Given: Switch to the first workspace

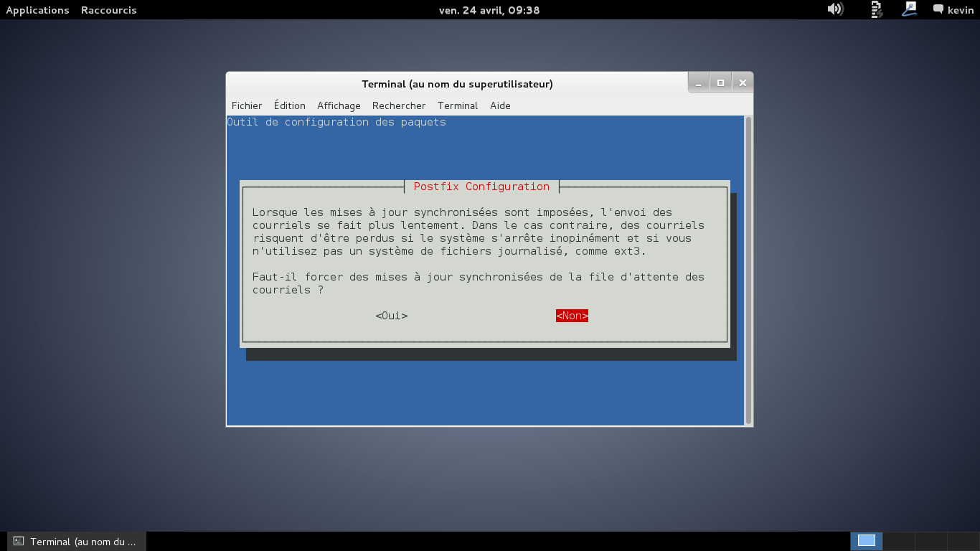Looking at the screenshot, I should click(867, 541).
